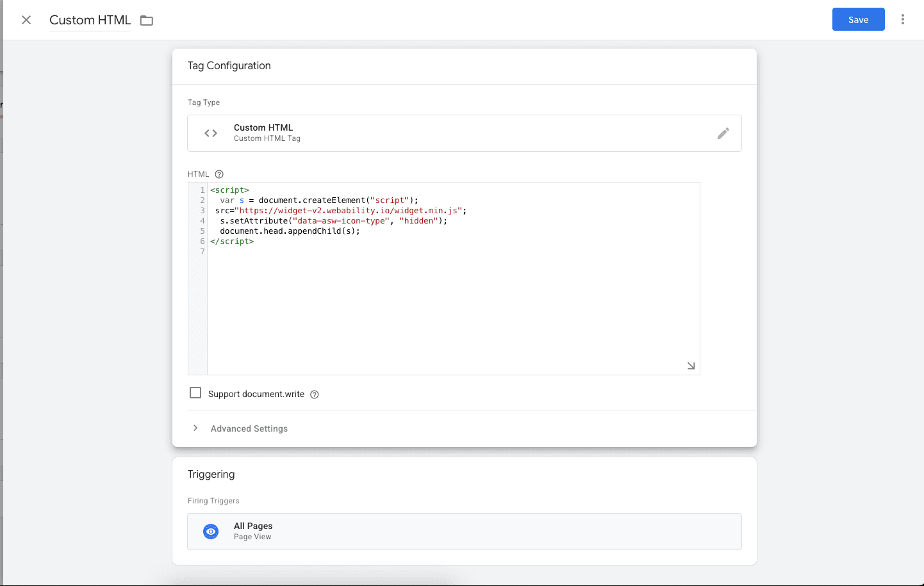Open the All Pages firing trigger
924x586 pixels.
coord(465,532)
